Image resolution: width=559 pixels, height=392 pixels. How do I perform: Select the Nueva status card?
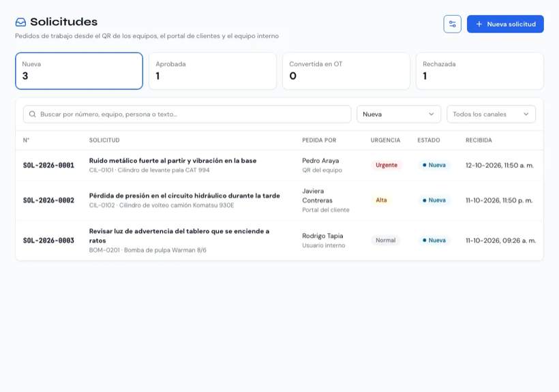(x=79, y=71)
